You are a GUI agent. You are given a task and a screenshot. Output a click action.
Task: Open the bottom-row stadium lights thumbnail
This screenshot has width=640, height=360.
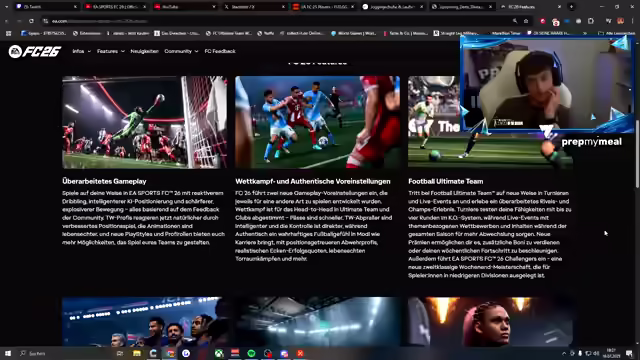coord(318,322)
